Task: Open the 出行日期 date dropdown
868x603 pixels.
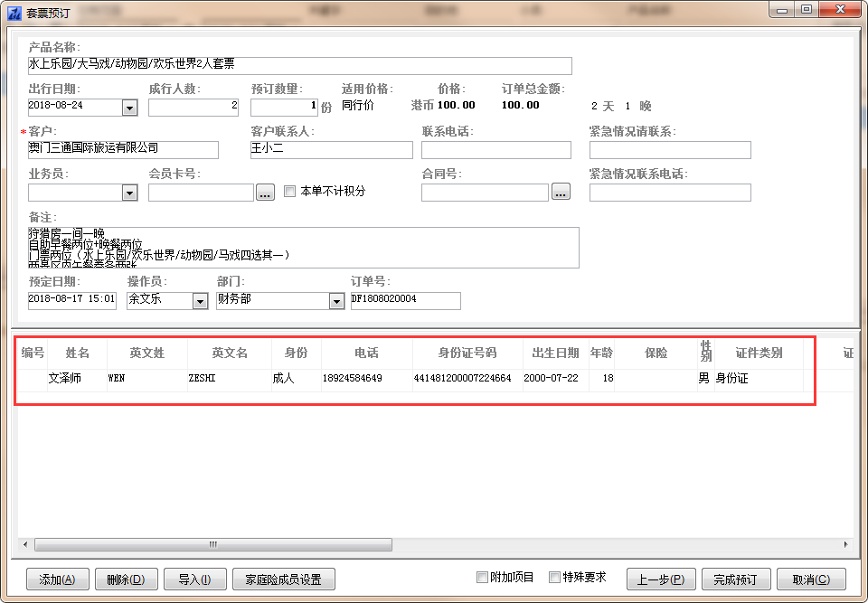Action: 129,108
